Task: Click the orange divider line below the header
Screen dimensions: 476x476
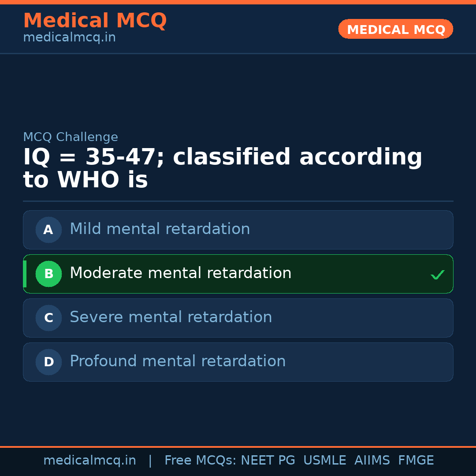Action: (238, 54)
